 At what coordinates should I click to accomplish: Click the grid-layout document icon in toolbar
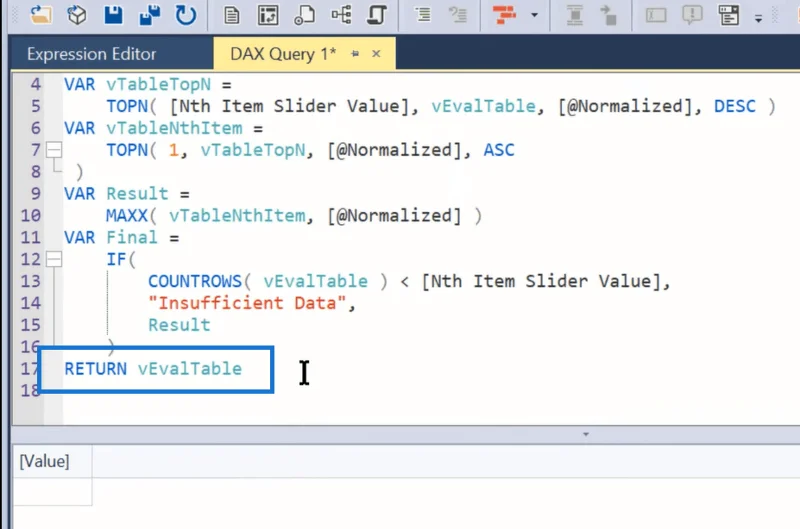(x=268, y=15)
